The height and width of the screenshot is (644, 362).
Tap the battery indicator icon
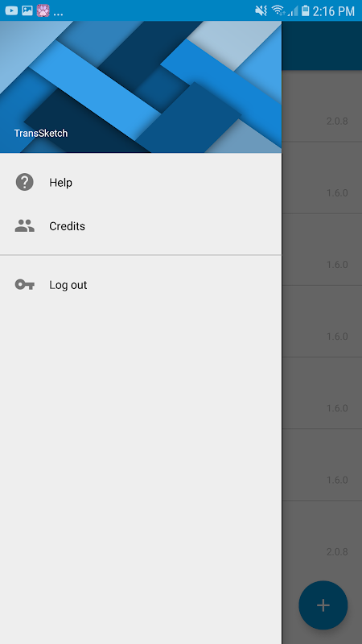(x=305, y=10)
